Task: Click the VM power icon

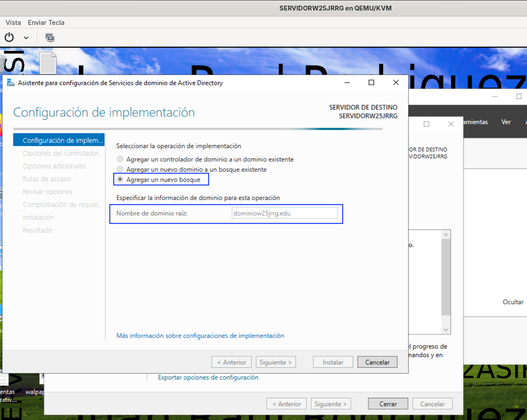Action: (9, 37)
